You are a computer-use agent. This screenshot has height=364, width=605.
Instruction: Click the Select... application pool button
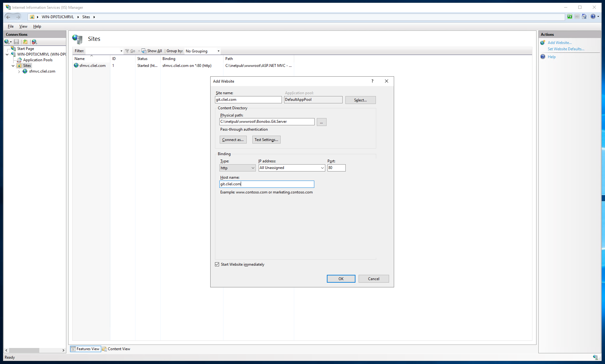(360, 100)
